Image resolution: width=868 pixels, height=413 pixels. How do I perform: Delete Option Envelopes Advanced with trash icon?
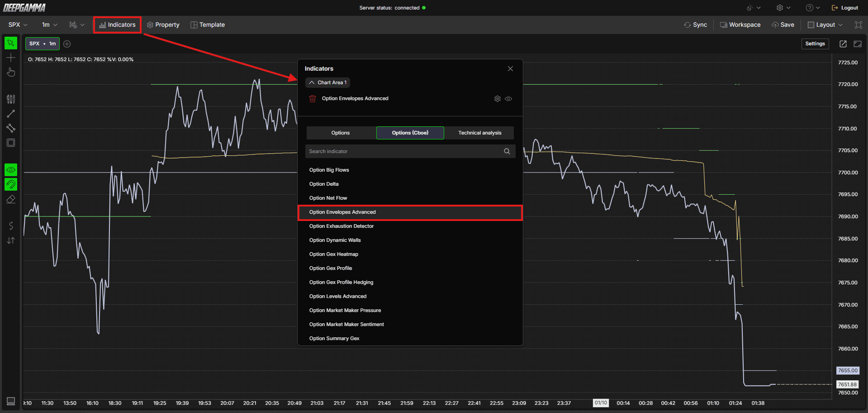pos(312,98)
